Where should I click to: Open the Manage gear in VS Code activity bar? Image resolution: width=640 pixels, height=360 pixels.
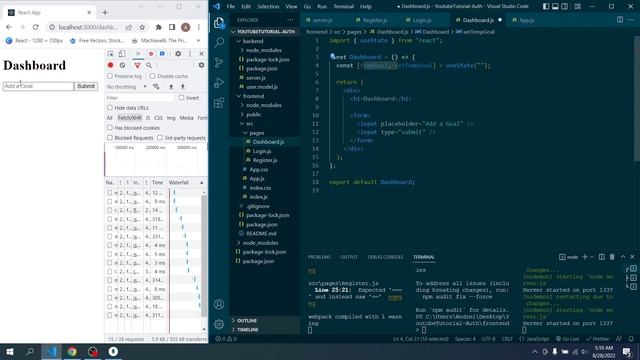pyautogui.click(x=219, y=324)
